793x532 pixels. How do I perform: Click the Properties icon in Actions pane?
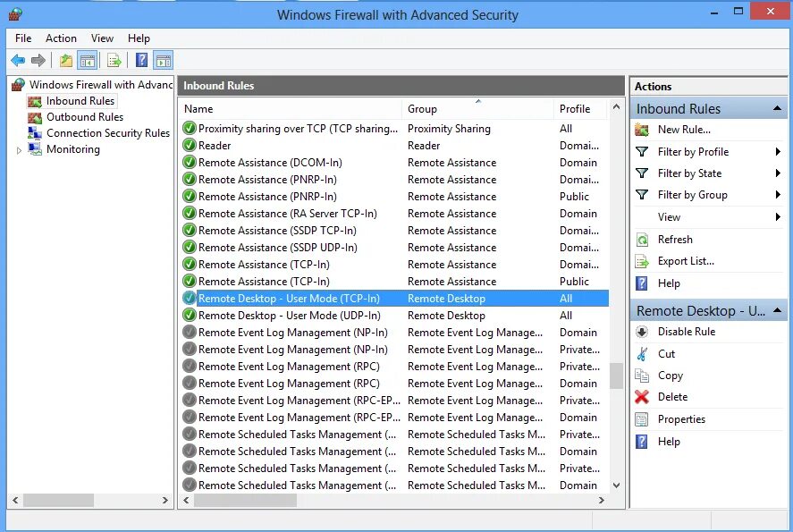point(642,419)
